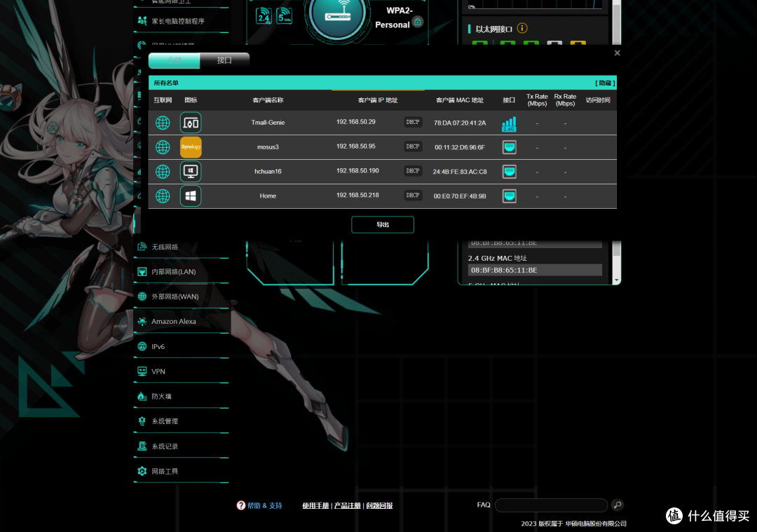The image size is (757, 532).
Task: Click the globe icon in the hchuan16 row
Action: click(x=163, y=172)
